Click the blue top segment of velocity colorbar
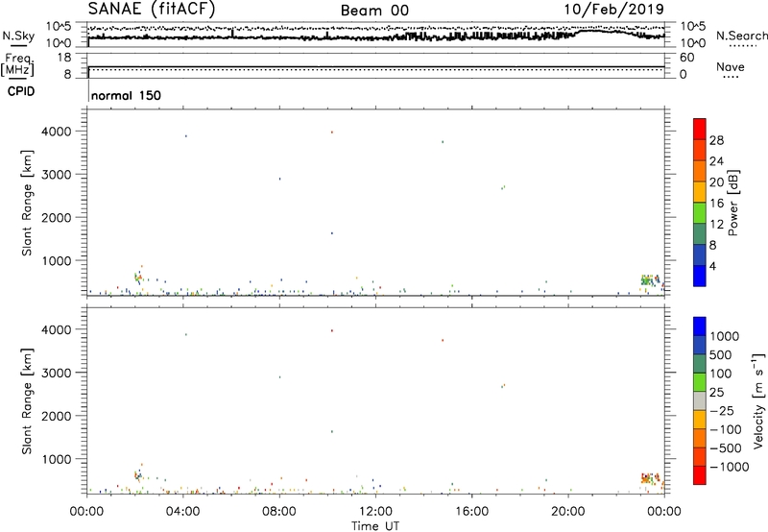 [700, 326]
